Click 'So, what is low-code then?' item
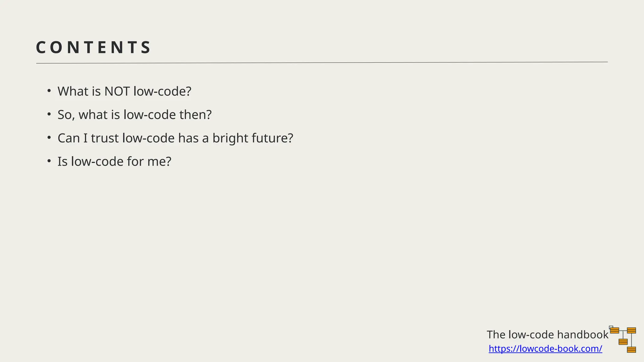644x362 pixels. 135,115
